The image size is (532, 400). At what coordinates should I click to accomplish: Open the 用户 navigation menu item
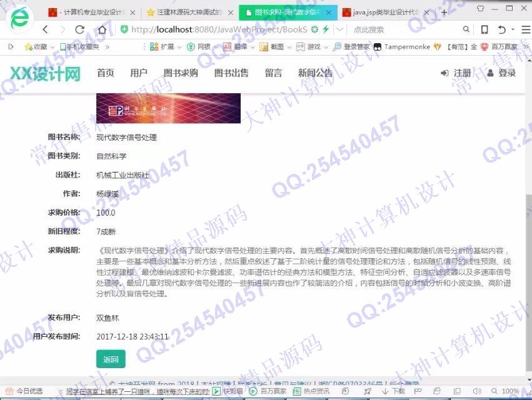click(138, 73)
